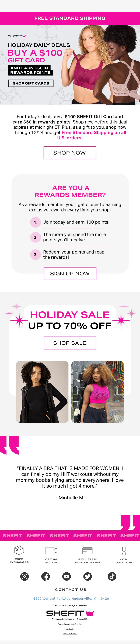Click the Shop Sale button
Screen dimensions: 140x644
click(x=70, y=343)
